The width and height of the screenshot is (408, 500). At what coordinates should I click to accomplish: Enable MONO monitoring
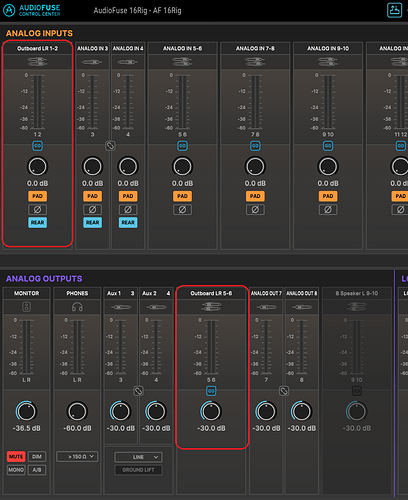tap(16, 470)
